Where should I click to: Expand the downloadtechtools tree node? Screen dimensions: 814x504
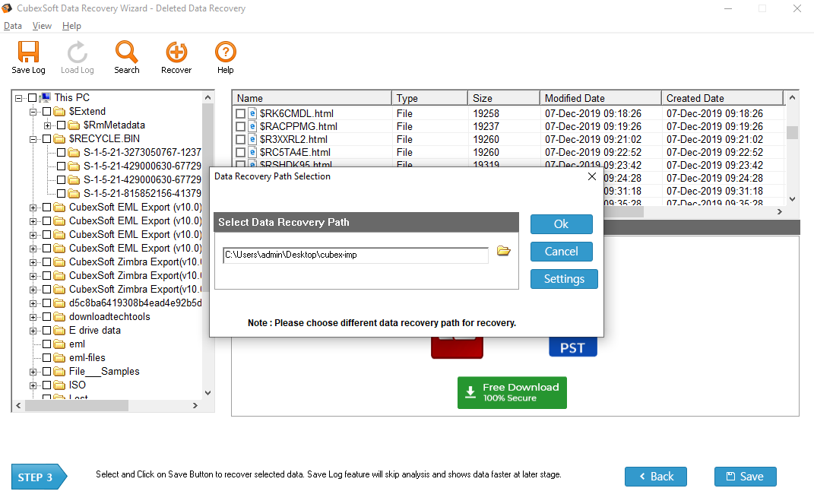31,316
